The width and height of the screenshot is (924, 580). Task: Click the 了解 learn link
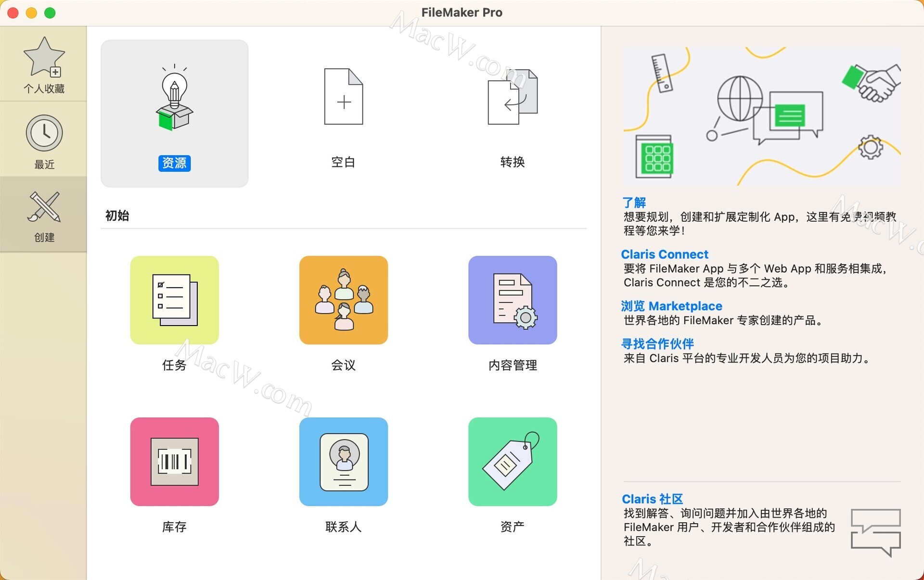pos(634,202)
